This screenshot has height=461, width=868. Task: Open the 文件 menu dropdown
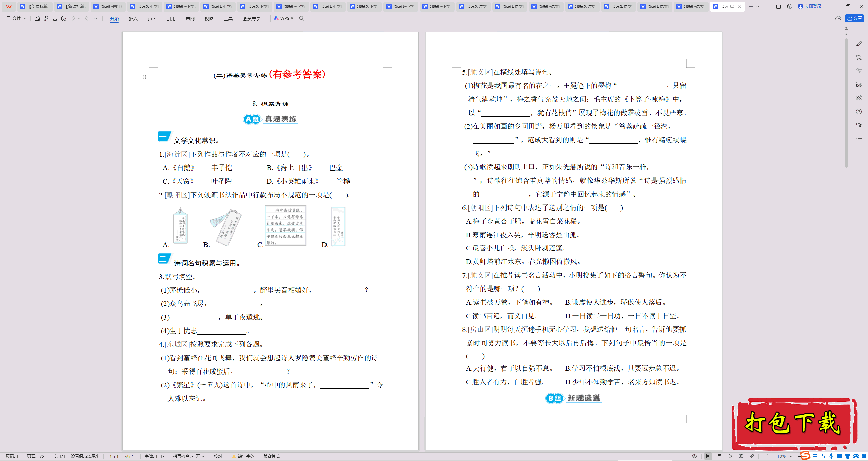coord(16,18)
